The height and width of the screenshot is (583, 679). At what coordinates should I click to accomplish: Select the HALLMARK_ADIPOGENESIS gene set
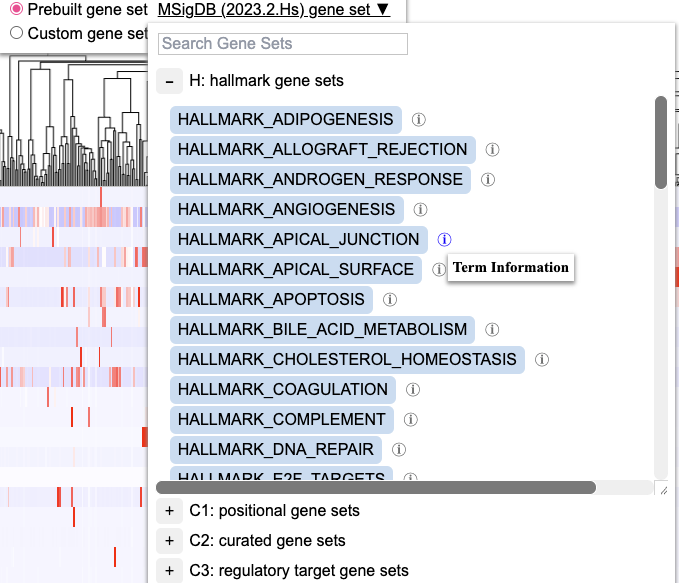[x=286, y=120]
